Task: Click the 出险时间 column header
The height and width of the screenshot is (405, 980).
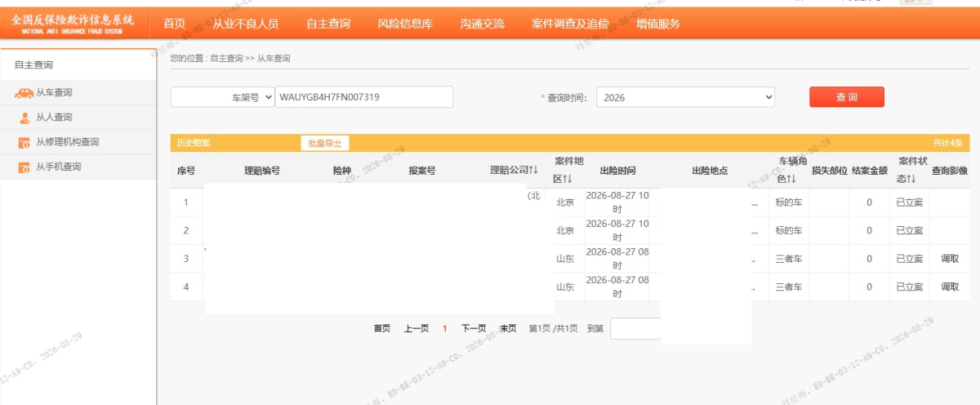Action: (617, 171)
